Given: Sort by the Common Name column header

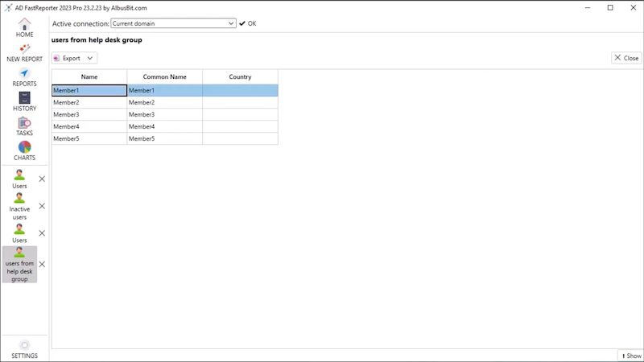Looking at the screenshot, I should pyautogui.click(x=165, y=76).
